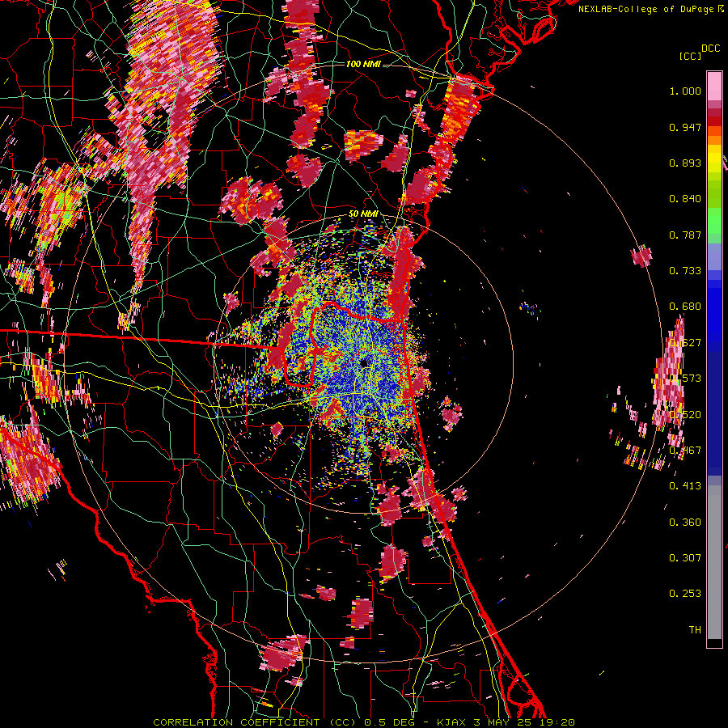Screen dimensions: 728x728
Task: Click the 0.893 scale value
Action: point(685,163)
